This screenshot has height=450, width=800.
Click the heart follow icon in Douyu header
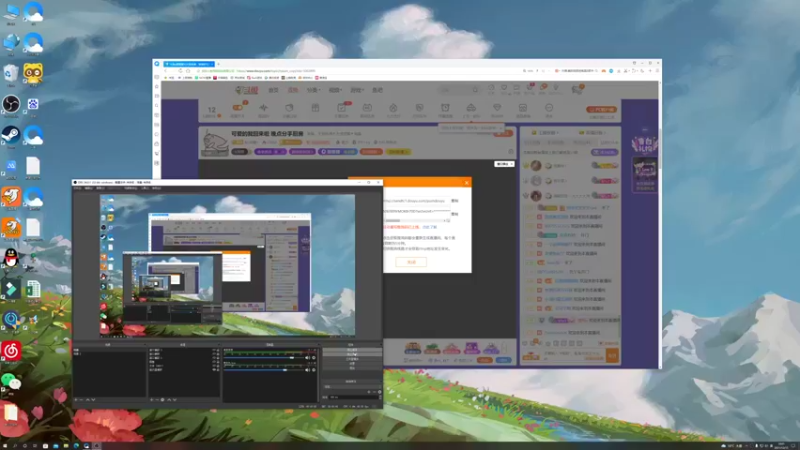coord(504,88)
